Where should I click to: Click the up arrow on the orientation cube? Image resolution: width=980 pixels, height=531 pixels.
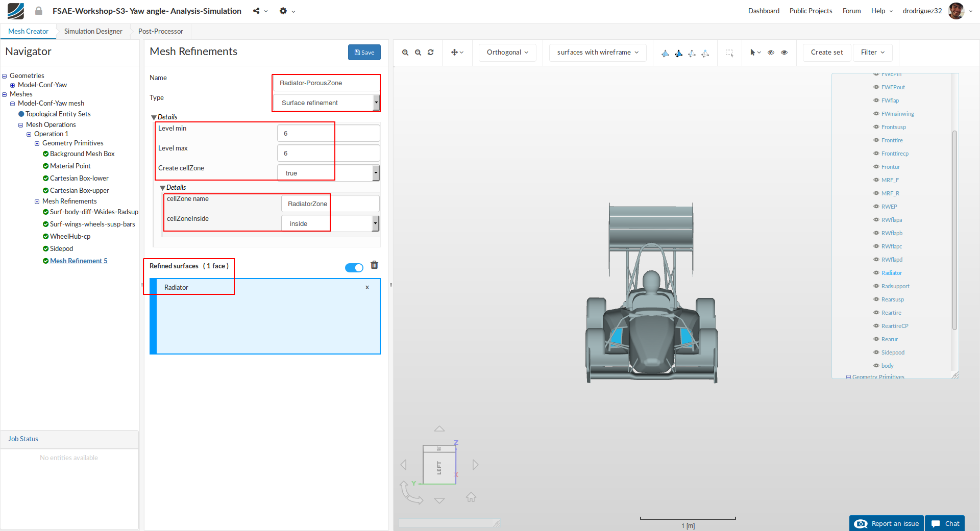point(439,429)
